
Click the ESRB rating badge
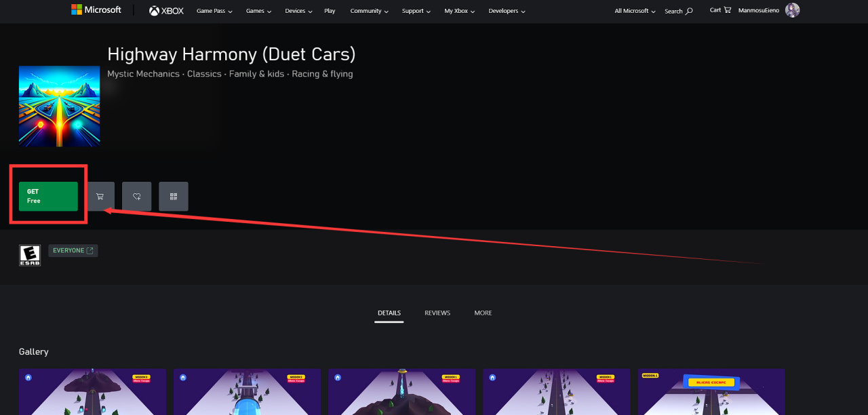point(30,255)
